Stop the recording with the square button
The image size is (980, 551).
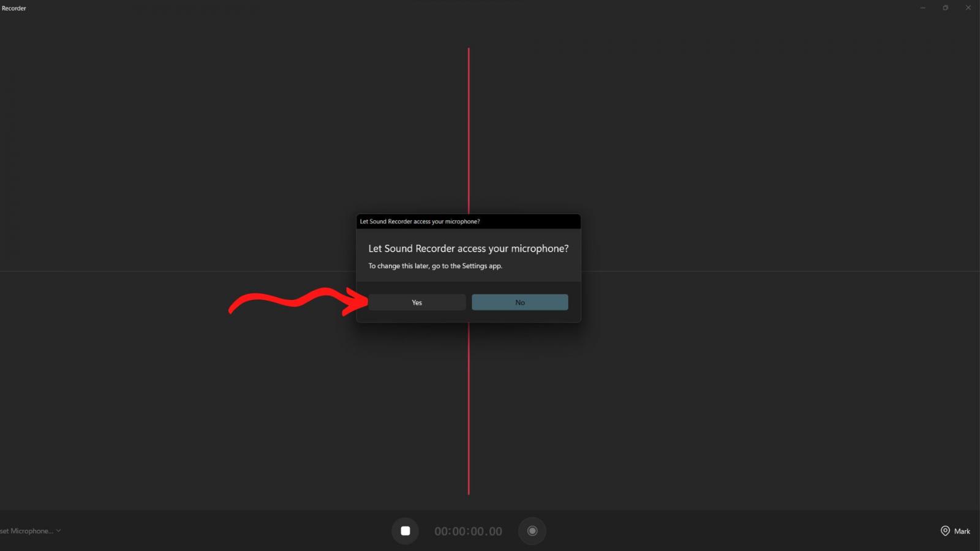click(405, 531)
